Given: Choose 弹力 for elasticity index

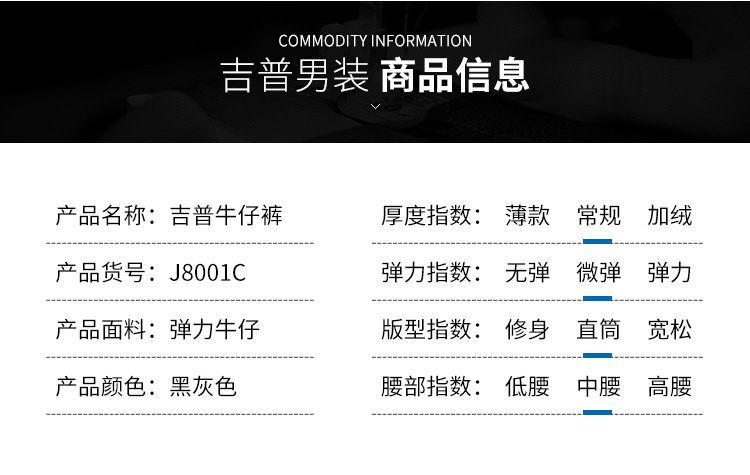Looking at the screenshot, I should (x=669, y=273).
